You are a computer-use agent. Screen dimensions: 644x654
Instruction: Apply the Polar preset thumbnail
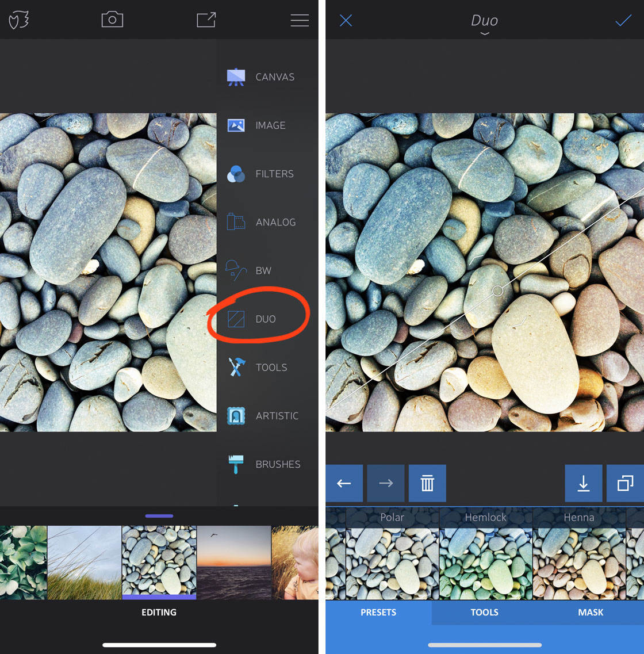click(392, 554)
